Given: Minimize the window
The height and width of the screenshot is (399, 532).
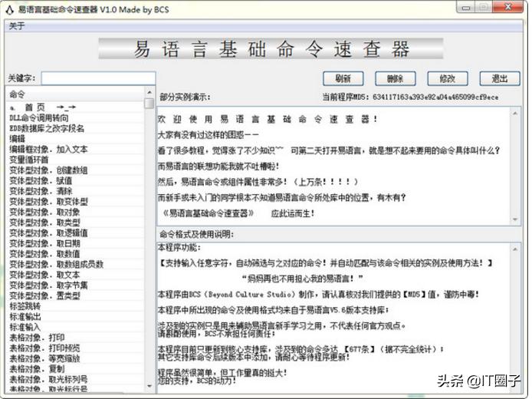Looking at the screenshot, I should (466, 7).
